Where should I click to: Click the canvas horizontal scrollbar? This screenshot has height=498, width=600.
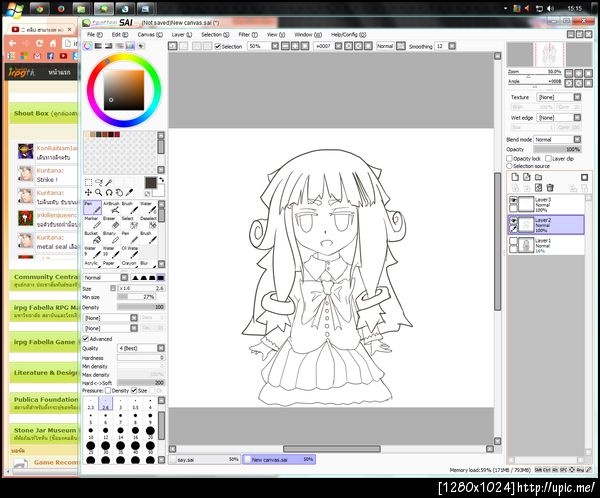click(x=331, y=449)
